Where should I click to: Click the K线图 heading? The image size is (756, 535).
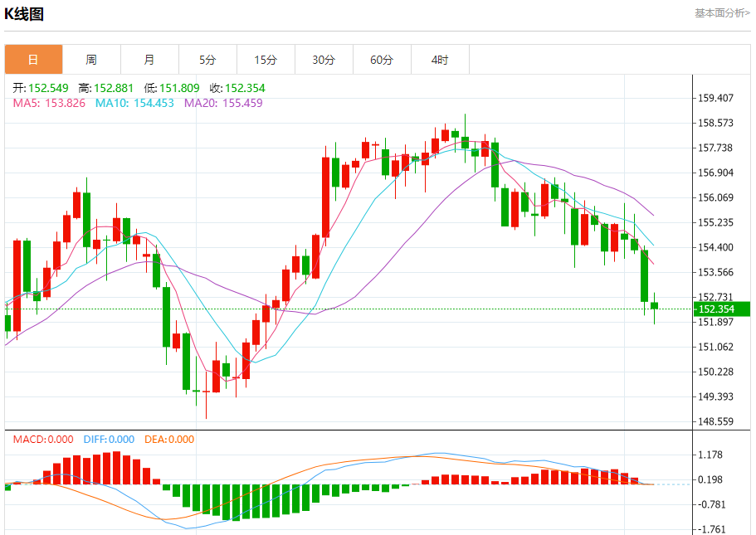point(24,14)
